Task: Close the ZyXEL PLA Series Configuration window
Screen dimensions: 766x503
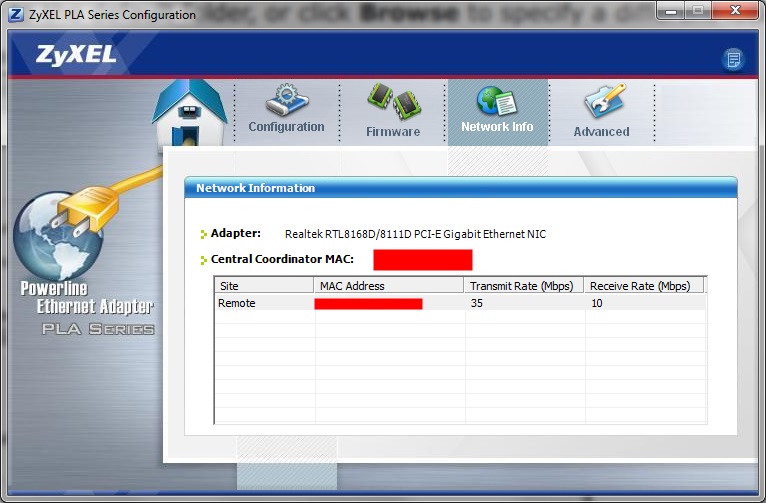Action: [x=735, y=11]
